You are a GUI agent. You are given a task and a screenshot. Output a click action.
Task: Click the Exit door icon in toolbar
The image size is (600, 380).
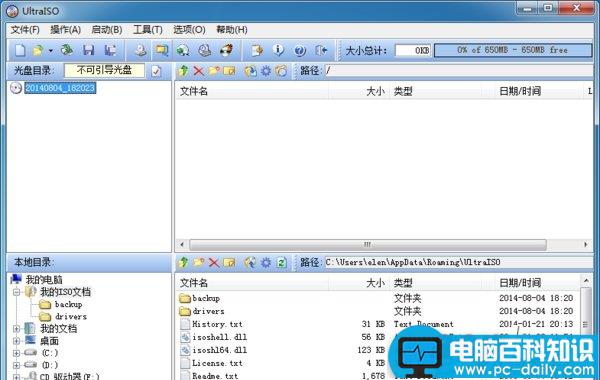pos(321,50)
